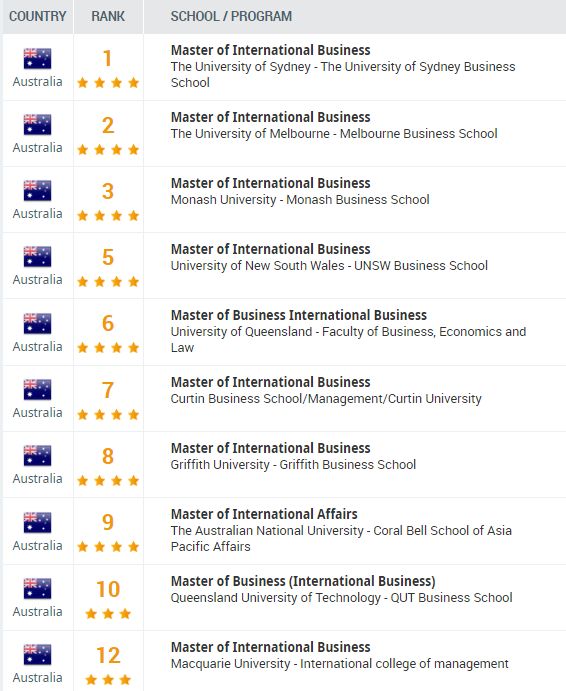Click the Australia flag in rank 12 row

[x=37, y=654]
